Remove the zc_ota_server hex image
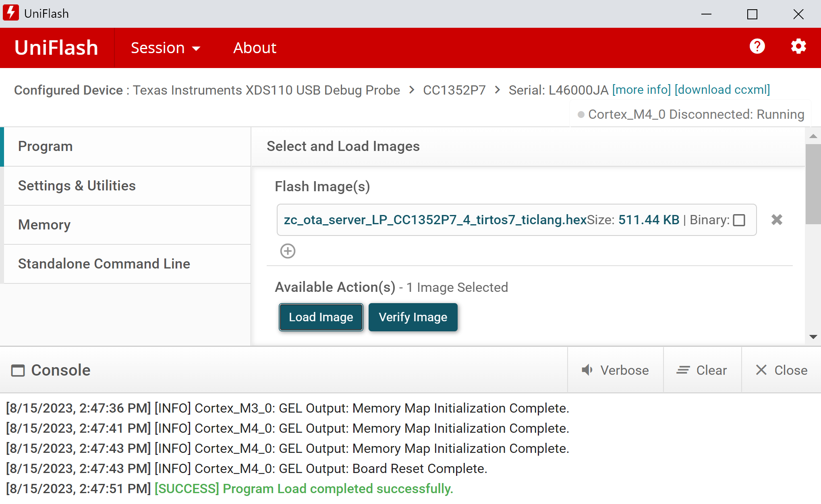Viewport: 821px width, 504px height. pos(777,220)
